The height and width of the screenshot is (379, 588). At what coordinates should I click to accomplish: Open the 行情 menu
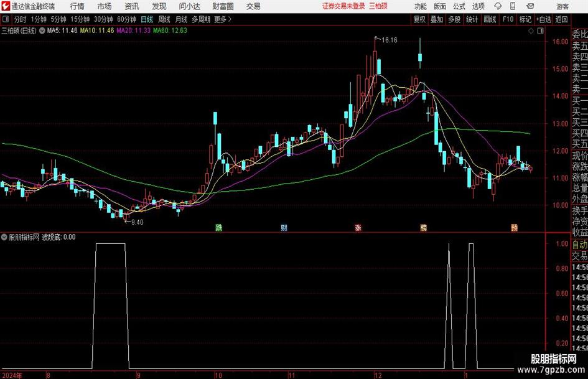(x=77, y=6)
